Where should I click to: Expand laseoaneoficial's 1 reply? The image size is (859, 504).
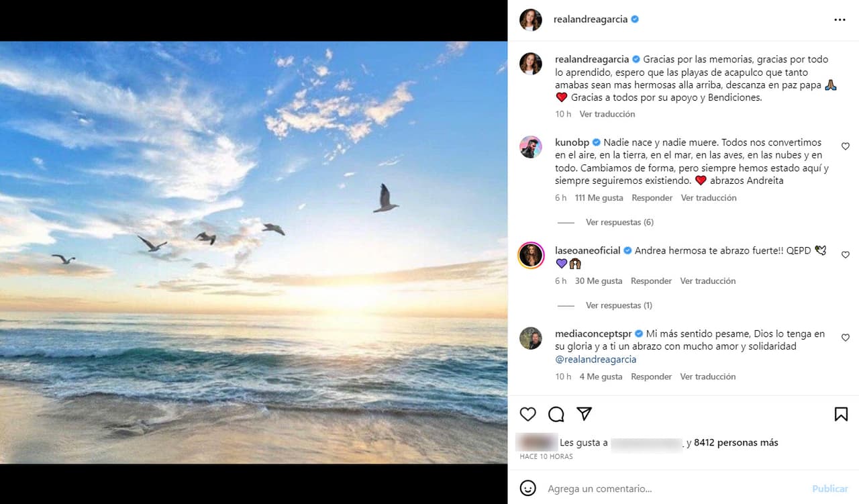[618, 305]
